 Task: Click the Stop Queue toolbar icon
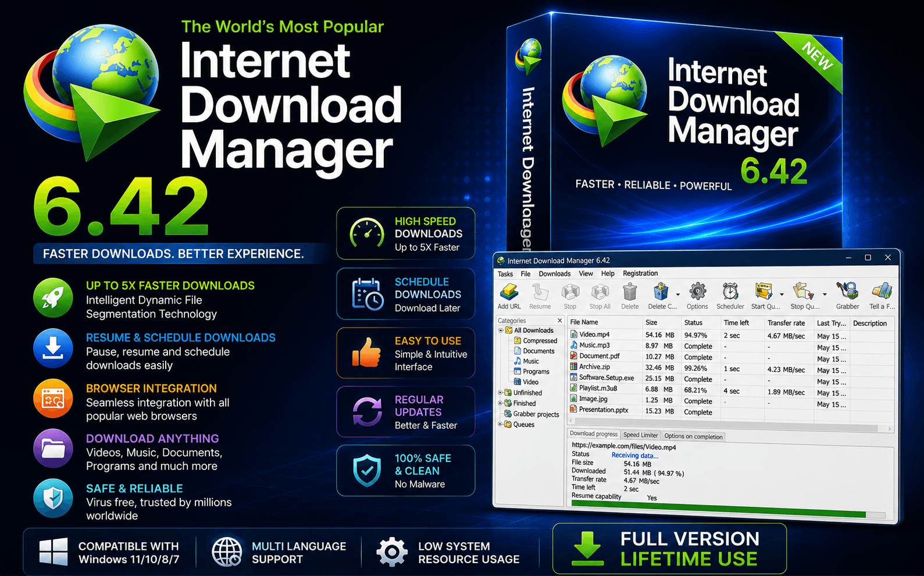coord(803,291)
